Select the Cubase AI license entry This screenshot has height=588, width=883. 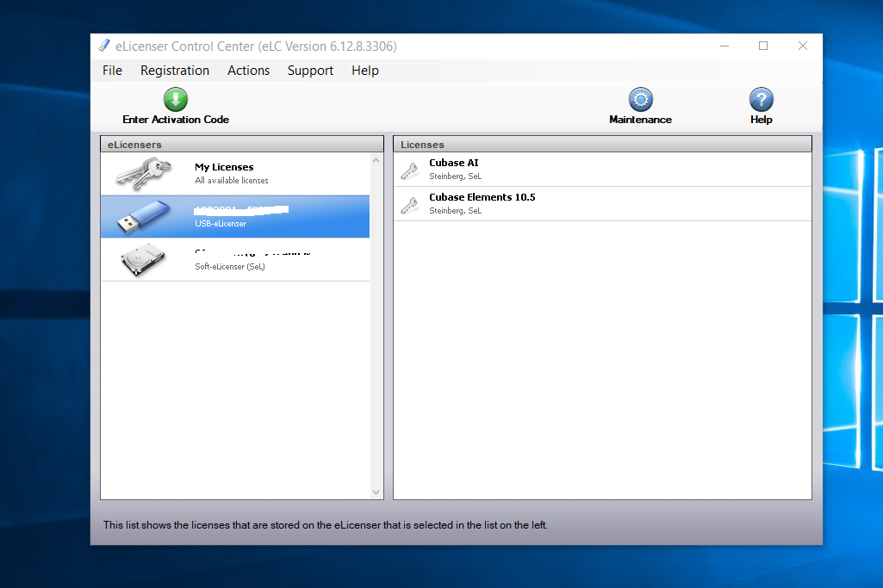click(602, 170)
